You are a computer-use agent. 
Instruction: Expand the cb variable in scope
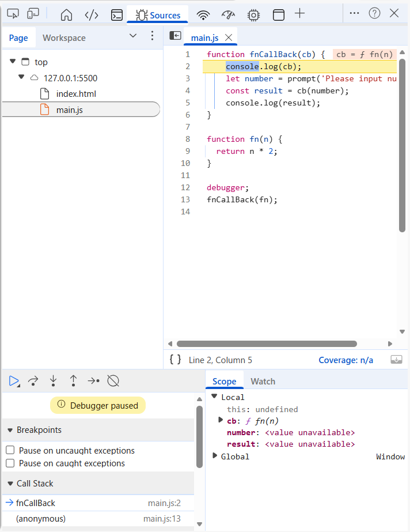point(221,420)
